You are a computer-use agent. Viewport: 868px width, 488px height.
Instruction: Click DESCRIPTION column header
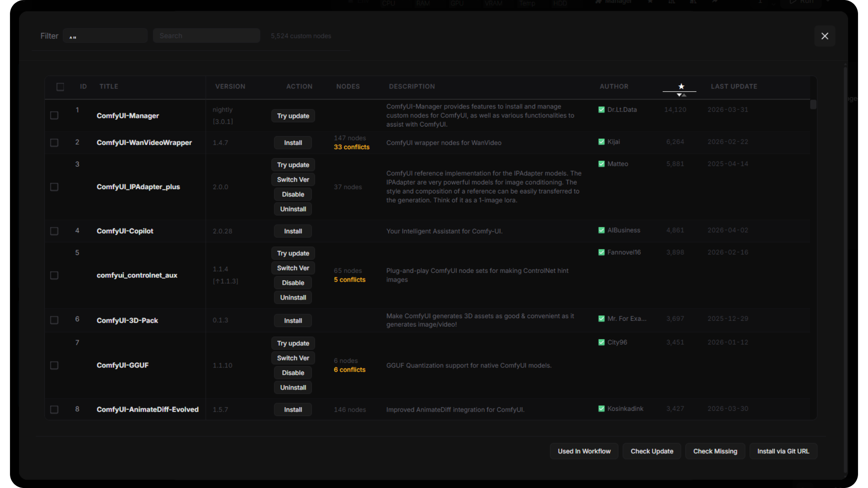[411, 86]
